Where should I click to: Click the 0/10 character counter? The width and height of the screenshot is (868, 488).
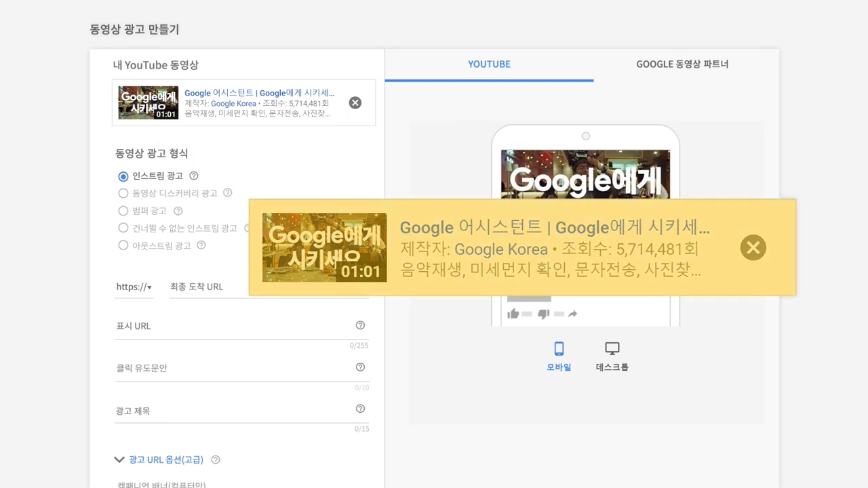tap(361, 388)
